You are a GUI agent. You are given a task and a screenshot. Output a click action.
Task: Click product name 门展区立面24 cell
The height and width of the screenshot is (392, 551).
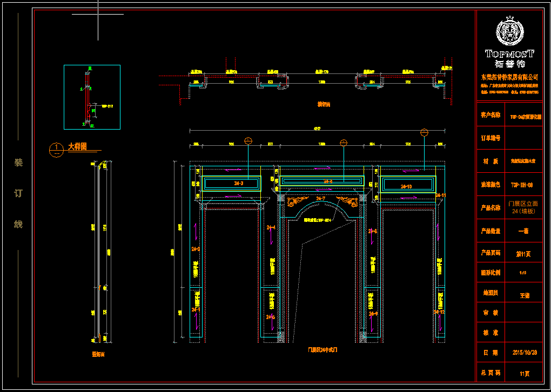pos(523,207)
